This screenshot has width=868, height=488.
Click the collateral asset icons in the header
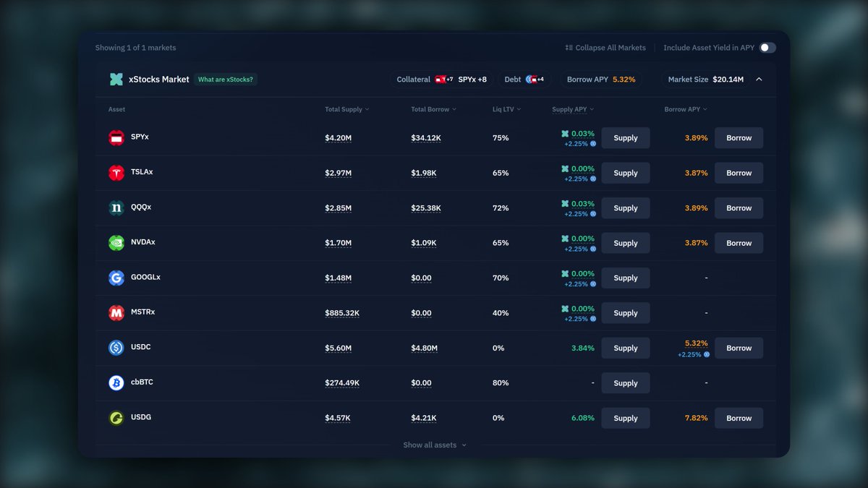pyautogui.click(x=444, y=80)
